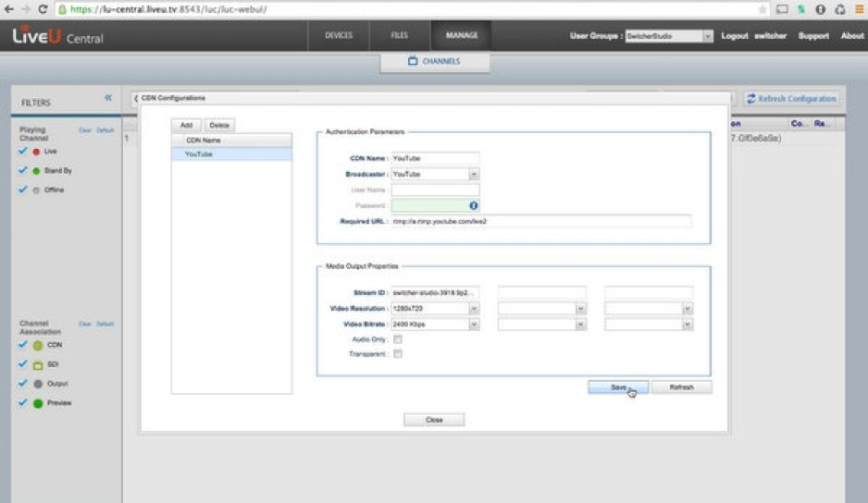Open the 1280x720 Video Resolution dropdown
Screen dimensions: 868x503
tap(474, 308)
